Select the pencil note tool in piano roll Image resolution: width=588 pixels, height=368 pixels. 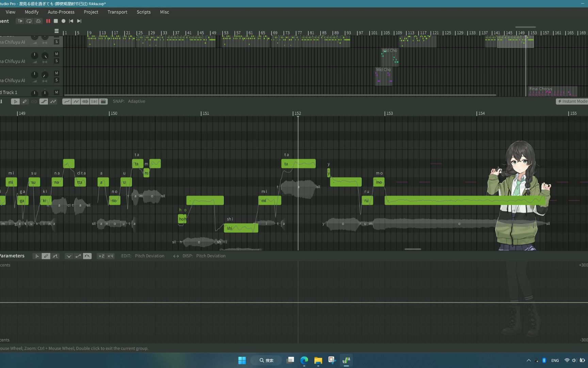click(24, 102)
